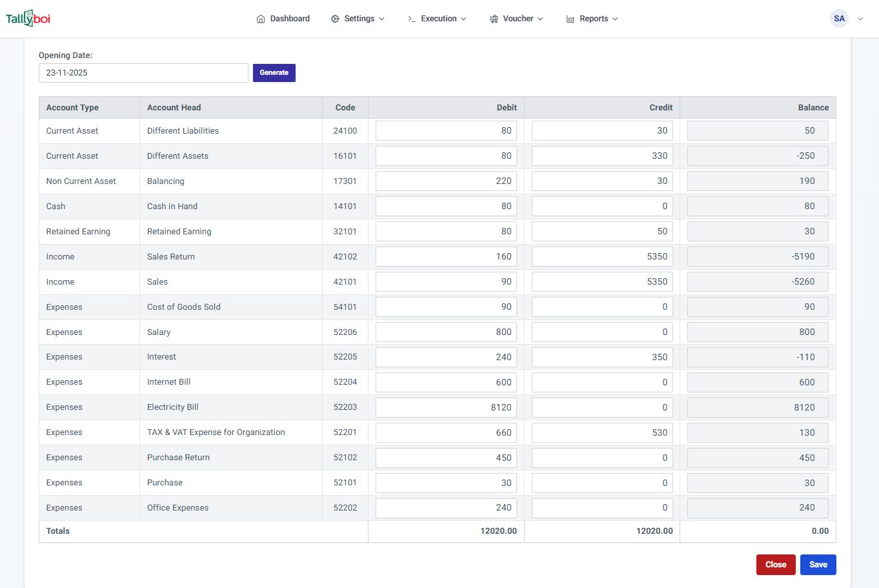
Task: Expand the Reports dropdown chevron
Action: click(x=615, y=19)
